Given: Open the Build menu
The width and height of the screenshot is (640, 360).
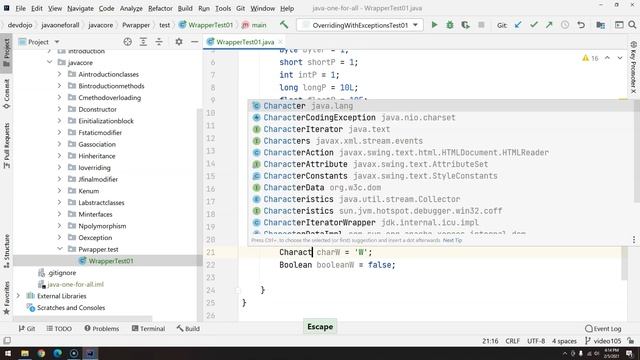Looking at the screenshot, I should (185, 8).
